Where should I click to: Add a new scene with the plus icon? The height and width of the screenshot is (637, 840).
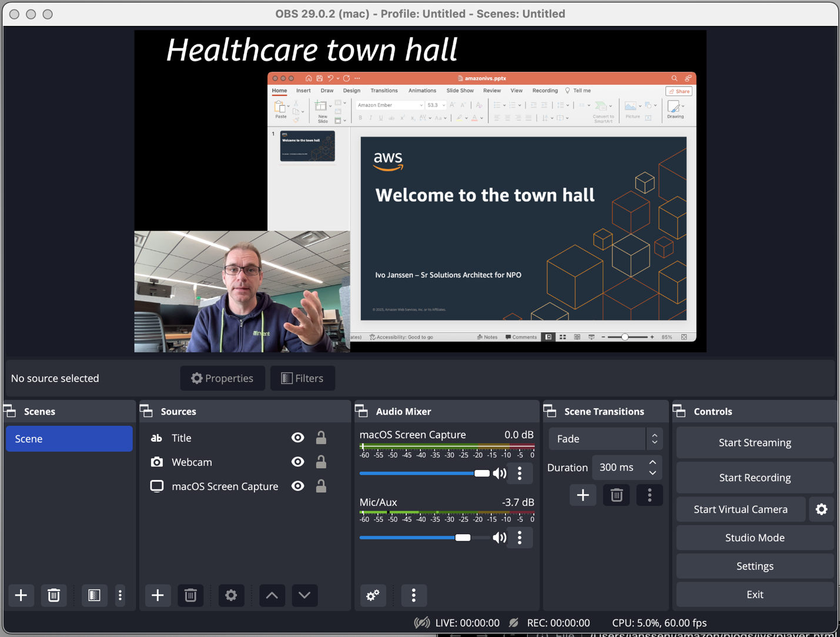click(x=21, y=595)
